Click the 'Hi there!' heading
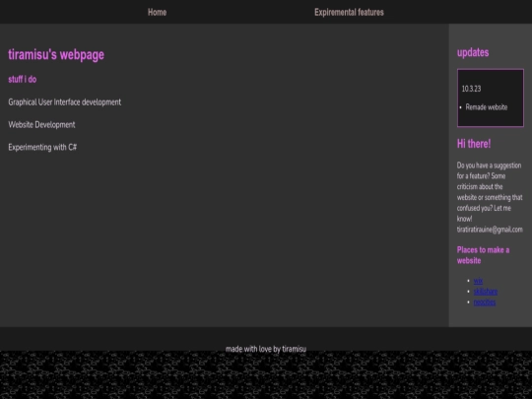The width and height of the screenshot is (532, 399). coord(474,144)
